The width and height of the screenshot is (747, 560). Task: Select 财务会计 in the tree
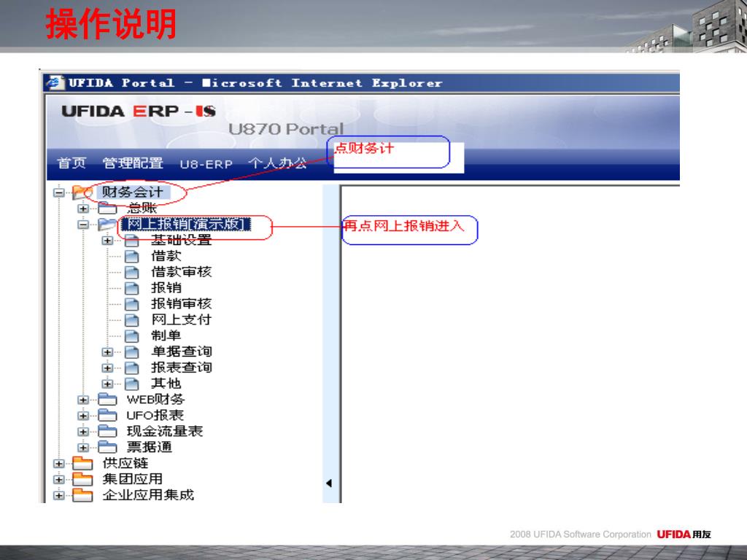tap(132, 192)
